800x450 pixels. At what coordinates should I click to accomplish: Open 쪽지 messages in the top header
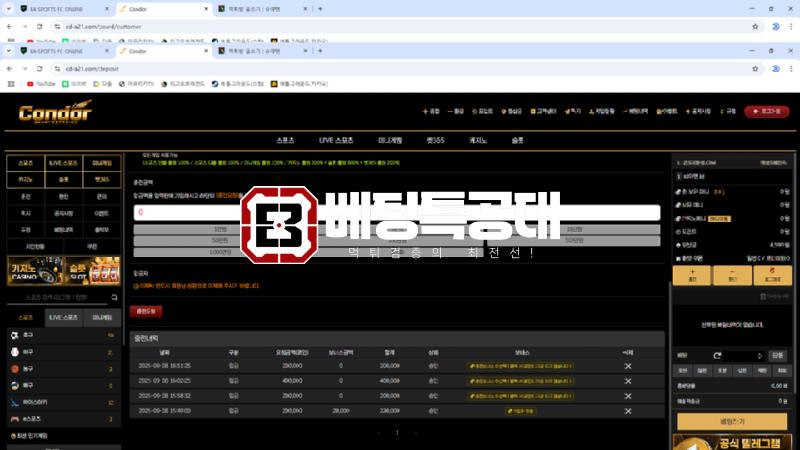click(x=572, y=111)
